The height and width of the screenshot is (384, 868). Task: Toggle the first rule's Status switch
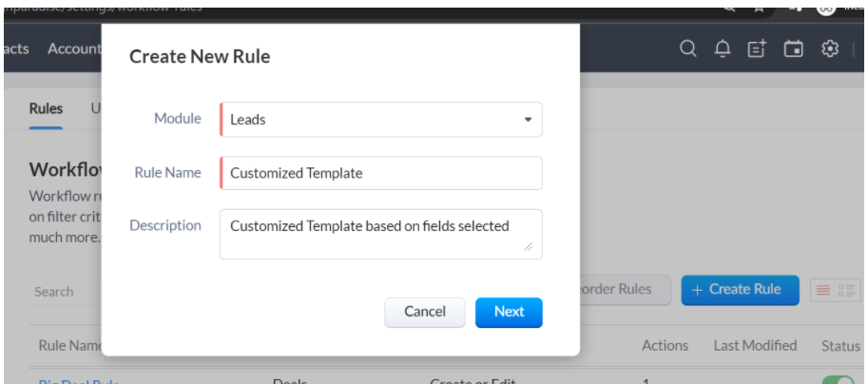[x=839, y=379]
